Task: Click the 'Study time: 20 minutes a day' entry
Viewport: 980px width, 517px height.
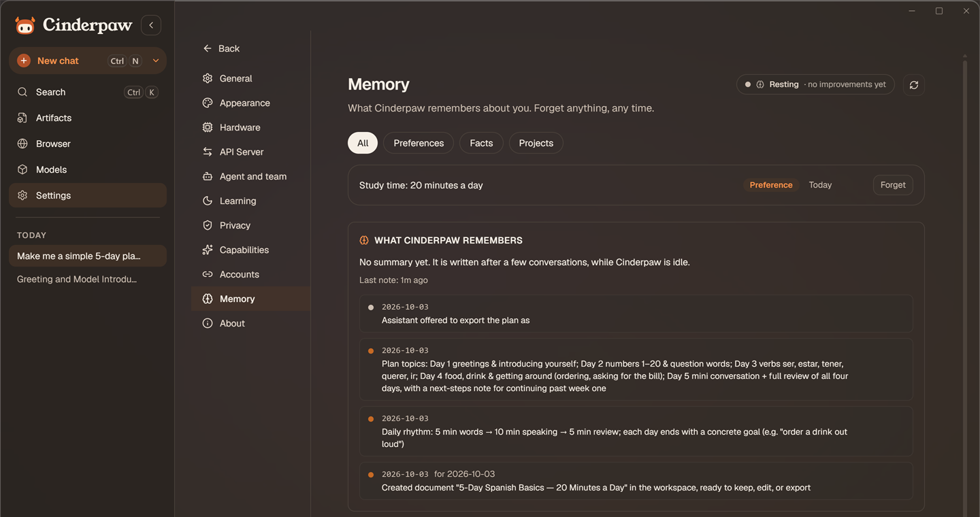Action: [636, 185]
